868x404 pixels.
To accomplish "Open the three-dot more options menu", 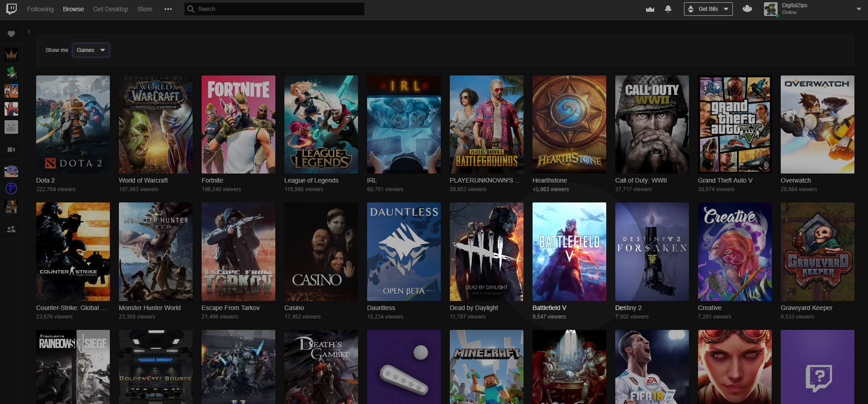I will pos(168,9).
